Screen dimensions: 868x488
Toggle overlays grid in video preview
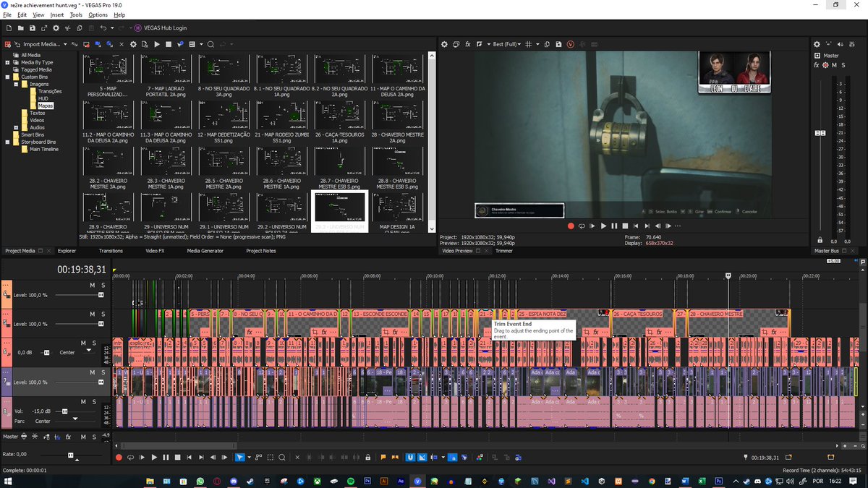pyautogui.click(x=528, y=44)
